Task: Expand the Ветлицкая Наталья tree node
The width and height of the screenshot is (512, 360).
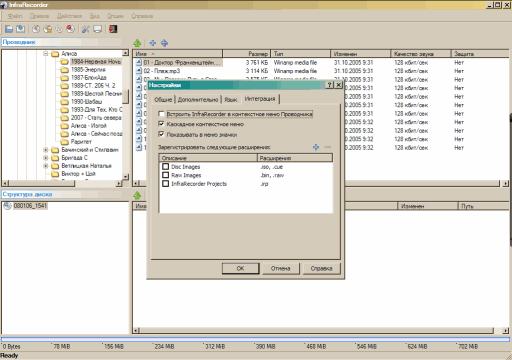Action: tap(46, 166)
